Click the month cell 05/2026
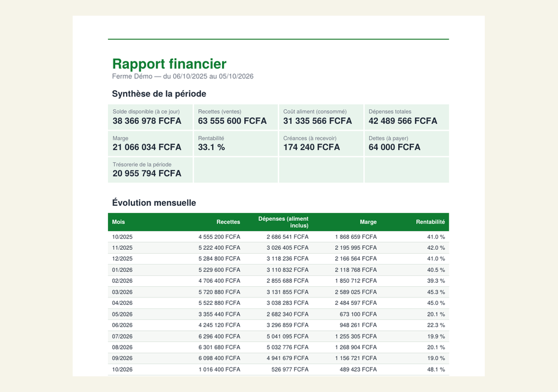The width and height of the screenshot is (558, 392). [x=122, y=314]
